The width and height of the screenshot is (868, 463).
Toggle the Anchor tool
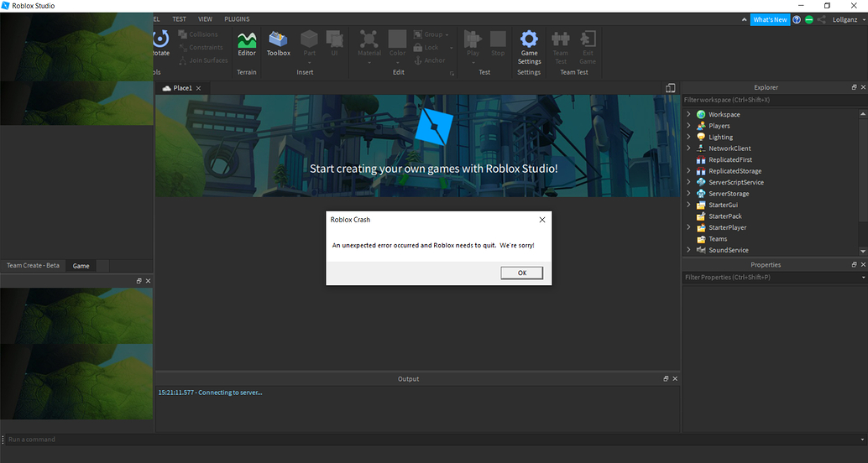(x=430, y=60)
